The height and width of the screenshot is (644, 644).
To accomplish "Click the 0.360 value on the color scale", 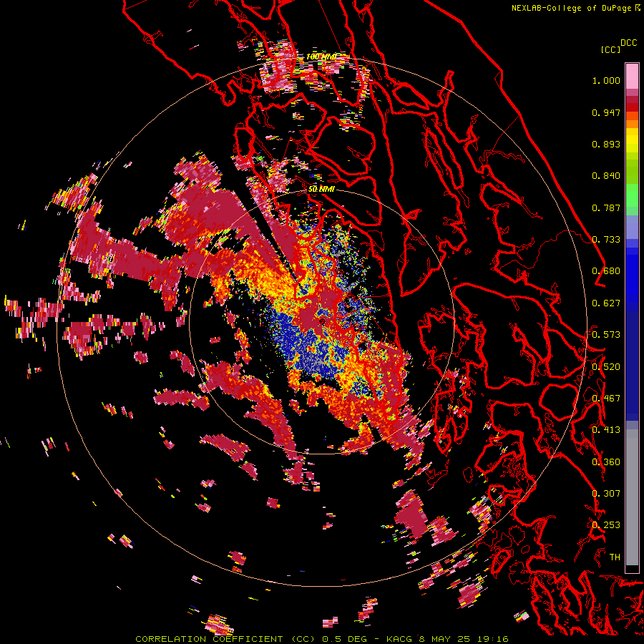I will pyautogui.click(x=606, y=462).
